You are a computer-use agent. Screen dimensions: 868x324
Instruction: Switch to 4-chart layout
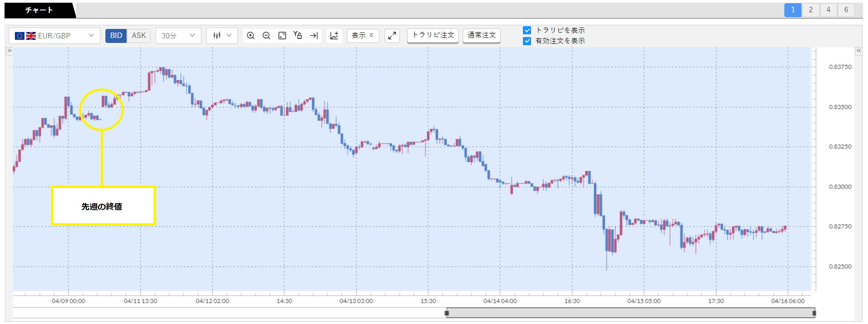tap(828, 10)
